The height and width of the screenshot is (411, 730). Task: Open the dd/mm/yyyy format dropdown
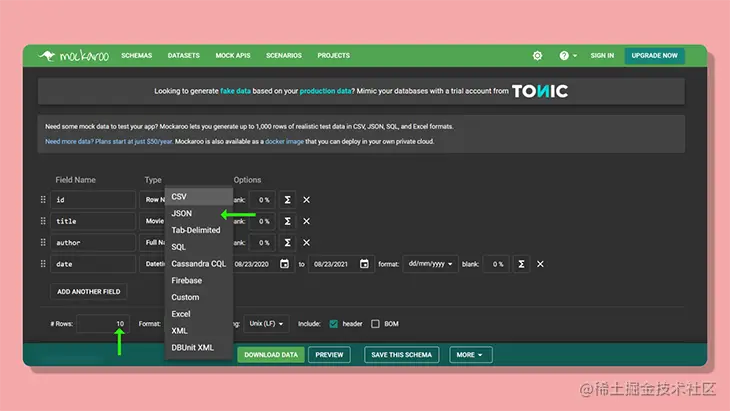click(x=430, y=264)
